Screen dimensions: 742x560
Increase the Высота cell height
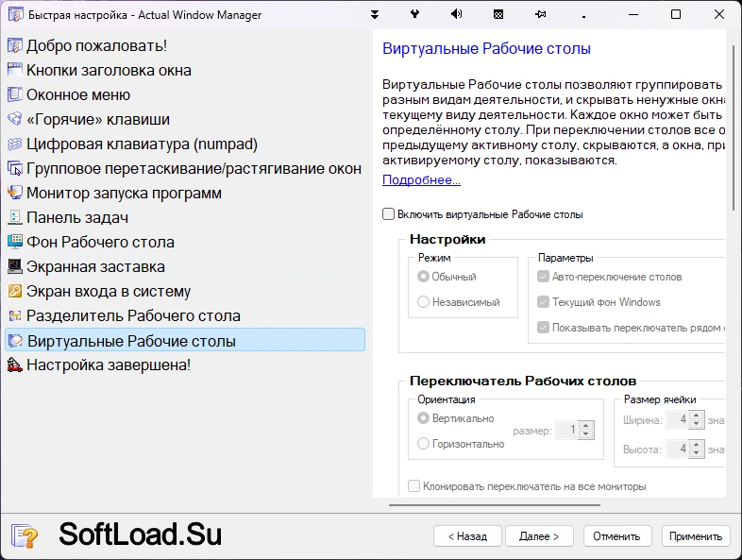[696, 445]
